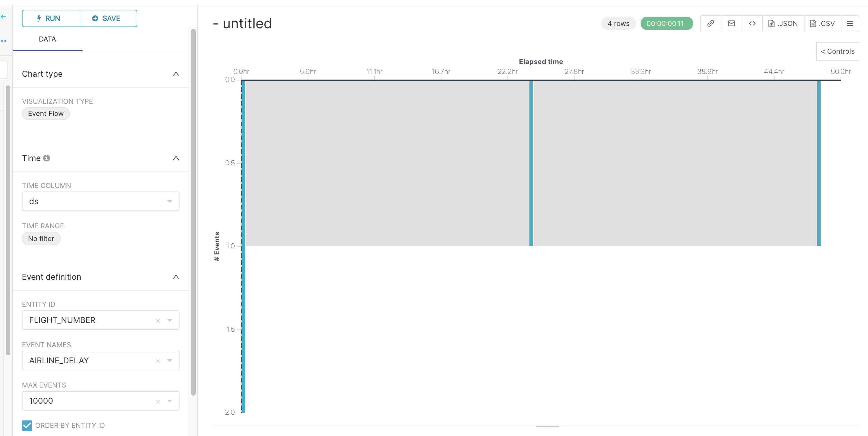Switch to the DATA tab

coord(47,39)
